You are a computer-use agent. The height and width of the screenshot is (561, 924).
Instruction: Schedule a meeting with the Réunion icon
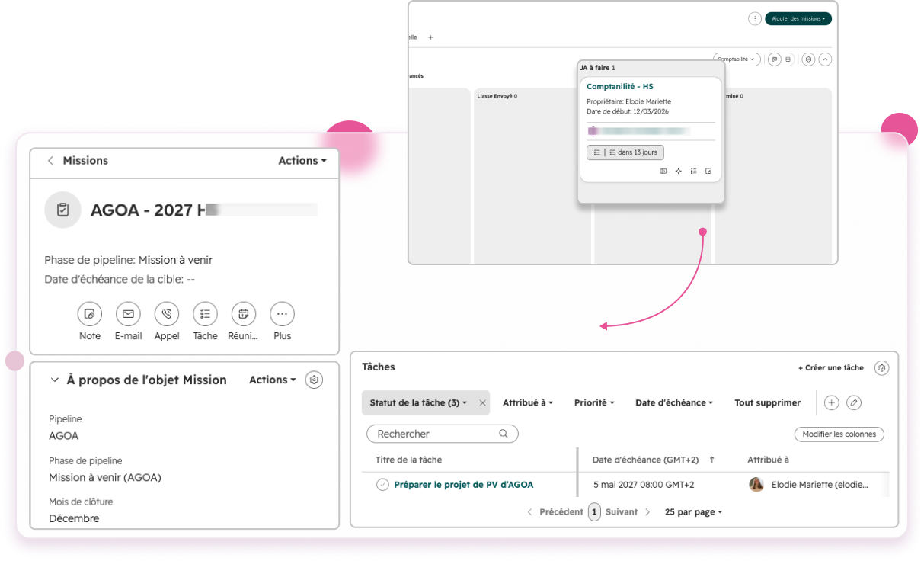tap(244, 314)
